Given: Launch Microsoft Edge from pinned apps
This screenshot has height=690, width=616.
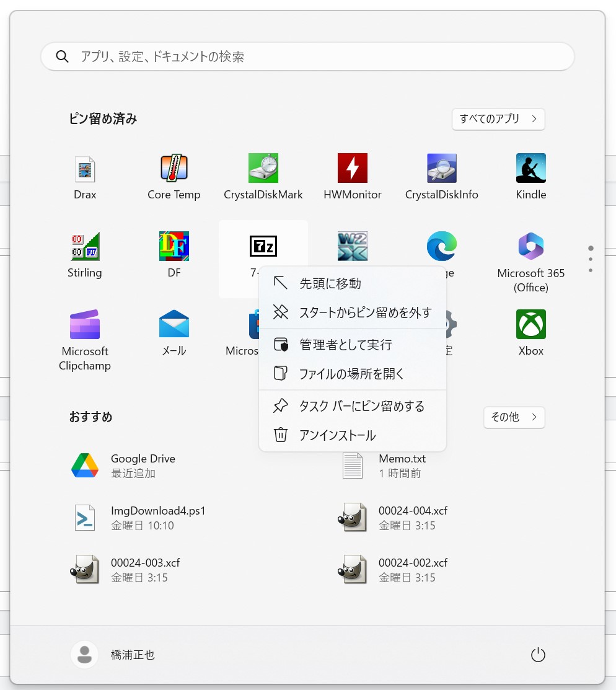Looking at the screenshot, I should pos(442,247).
